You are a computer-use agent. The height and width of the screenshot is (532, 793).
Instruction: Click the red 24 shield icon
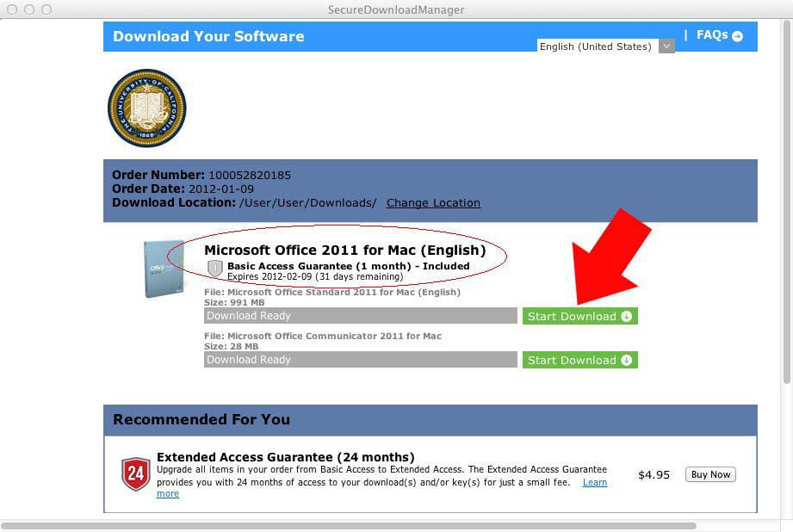pyautogui.click(x=135, y=473)
